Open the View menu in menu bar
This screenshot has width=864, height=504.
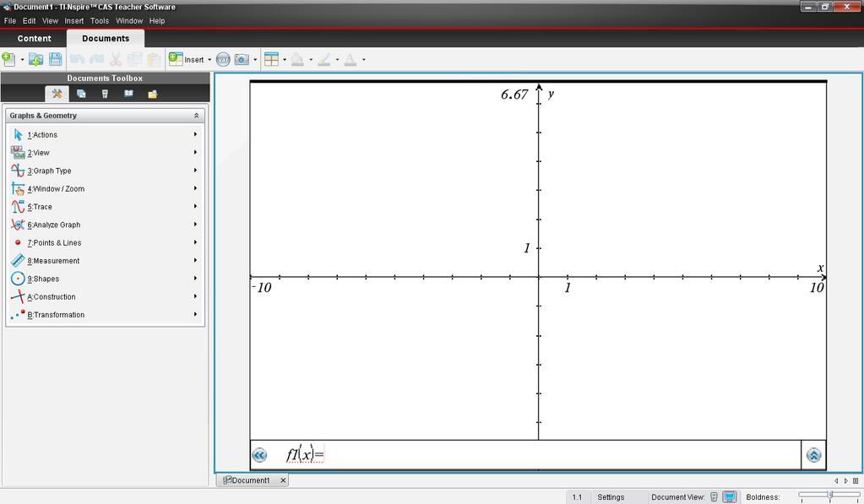[x=50, y=21]
